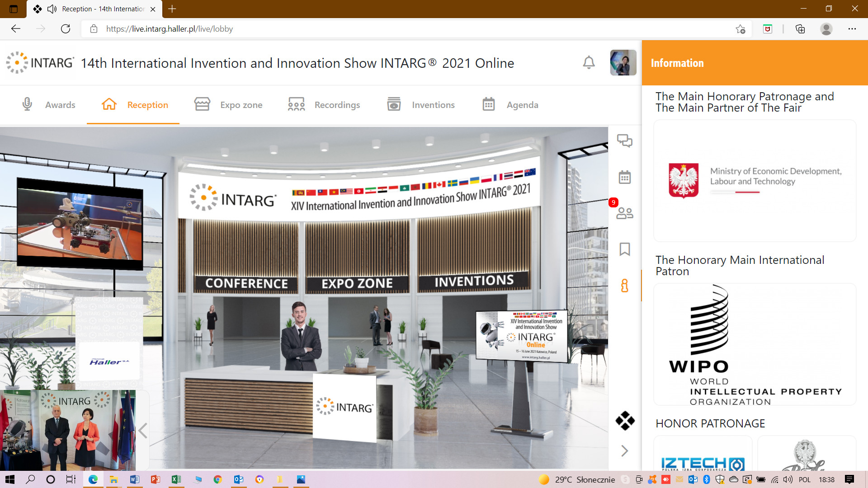868x488 pixels.
Task: Refresh the browser page
Action: pos(66,29)
